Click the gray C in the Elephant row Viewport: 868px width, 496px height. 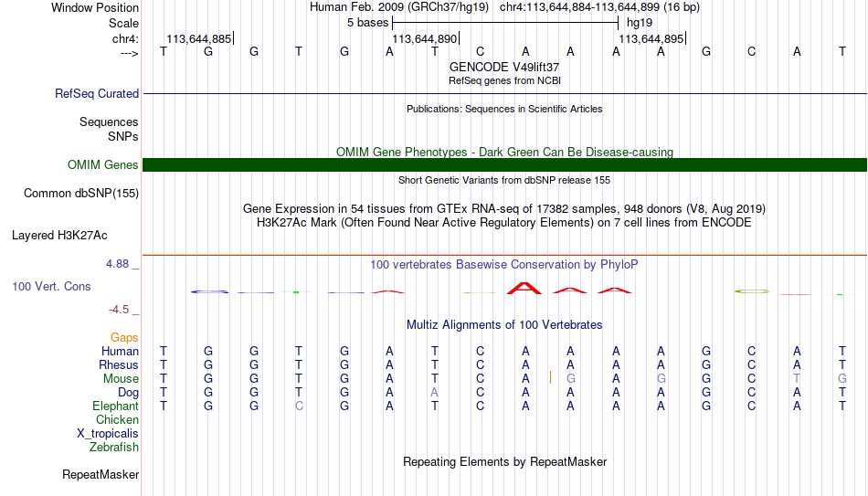[299, 406]
